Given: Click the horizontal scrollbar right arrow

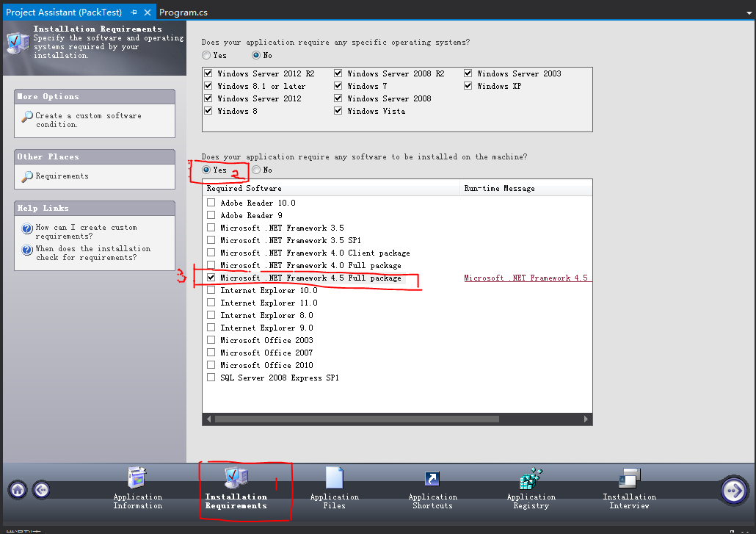Looking at the screenshot, I should tap(586, 419).
